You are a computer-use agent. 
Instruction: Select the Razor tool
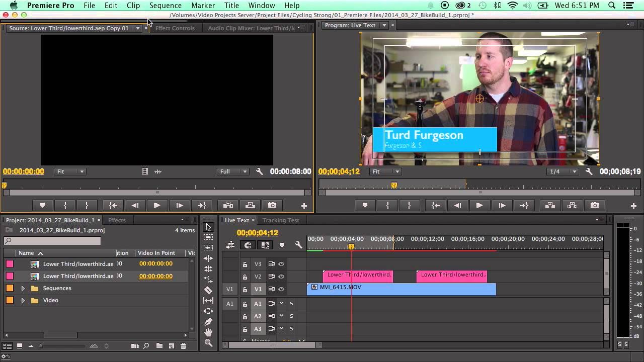(209, 290)
